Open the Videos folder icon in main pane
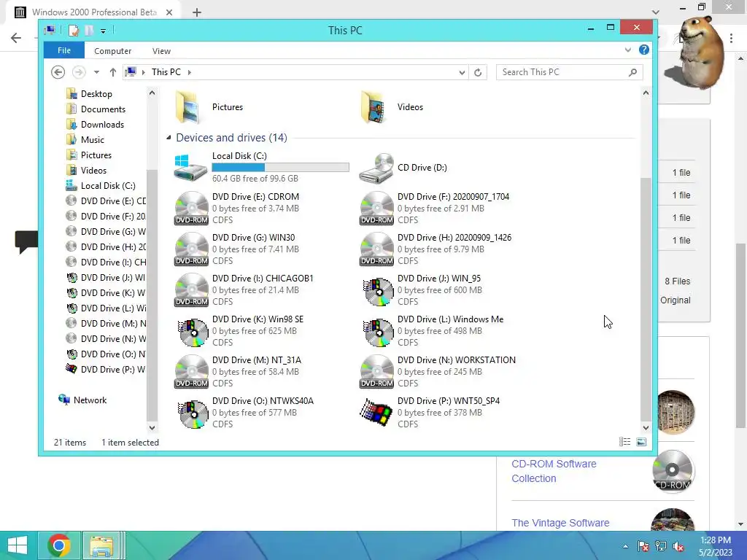Image resolution: width=747 pixels, height=560 pixels. click(x=373, y=107)
